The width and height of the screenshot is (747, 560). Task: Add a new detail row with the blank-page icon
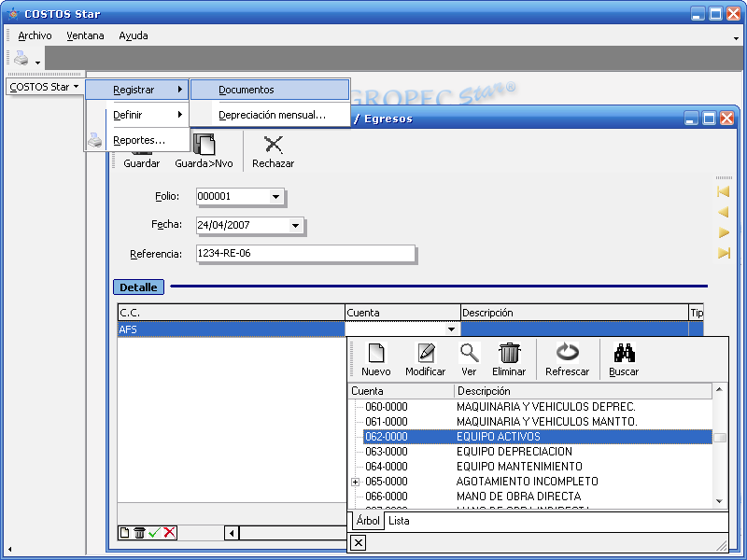point(124,533)
